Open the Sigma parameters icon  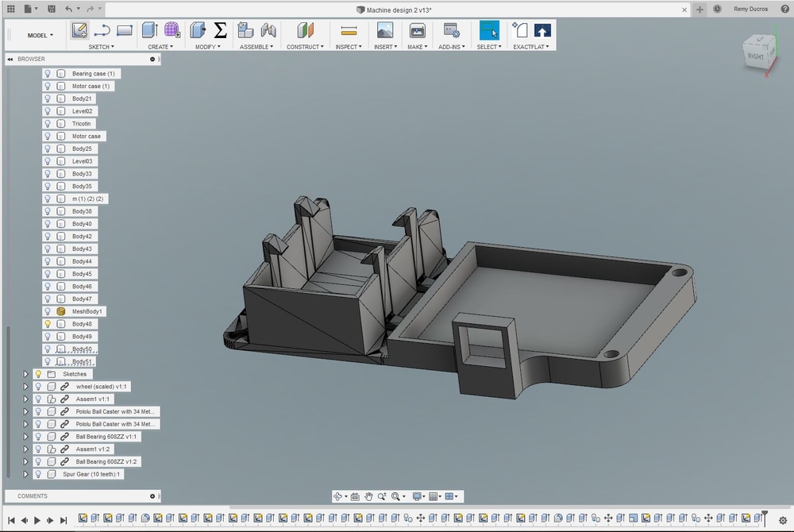click(x=220, y=30)
